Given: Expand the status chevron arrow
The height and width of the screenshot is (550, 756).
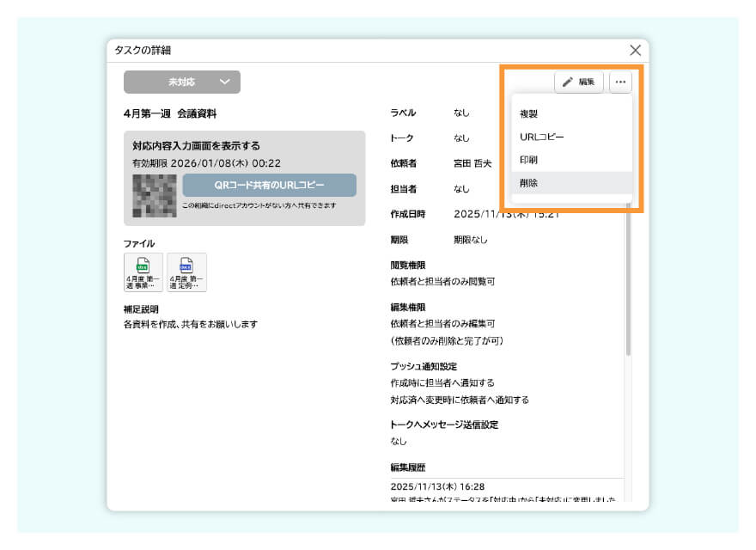Looking at the screenshot, I should tap(223, 82).
